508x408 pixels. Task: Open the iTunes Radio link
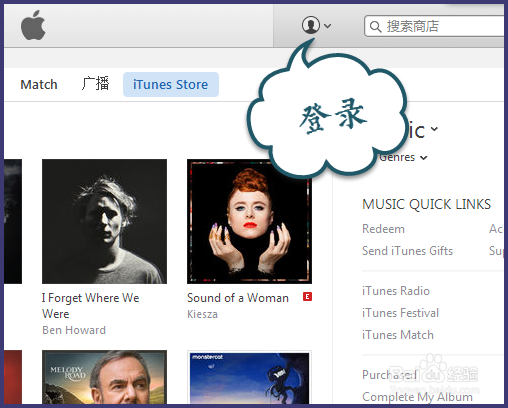(x=396, y=291)
